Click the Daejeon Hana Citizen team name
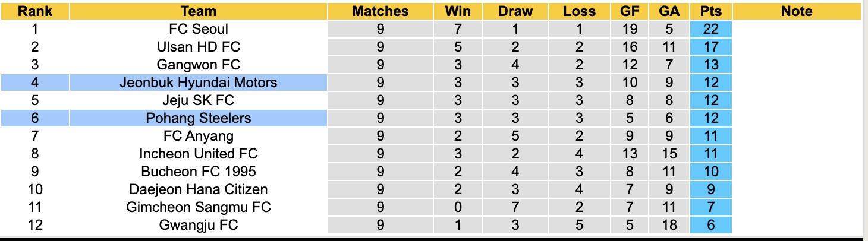This screenshot has width=868, height=241. click(198, 189)
